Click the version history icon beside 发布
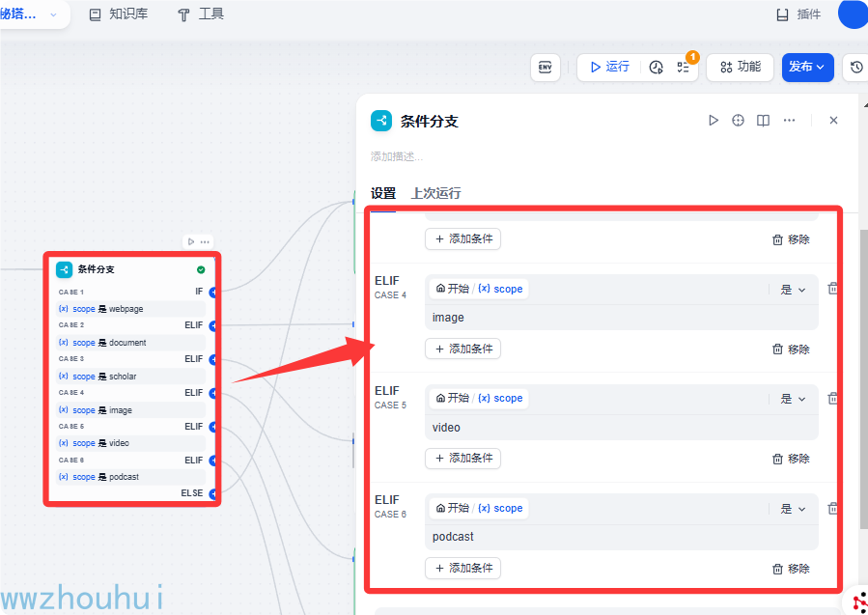Viewport: 868px width, 615px height. pyautogui.click(x=855, y=67)
